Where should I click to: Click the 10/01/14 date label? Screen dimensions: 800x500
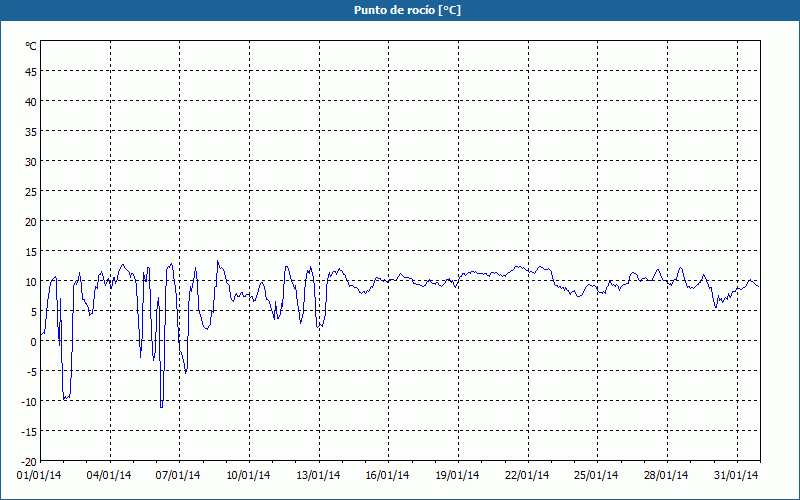pyautogui.click(x=248, y=476)
